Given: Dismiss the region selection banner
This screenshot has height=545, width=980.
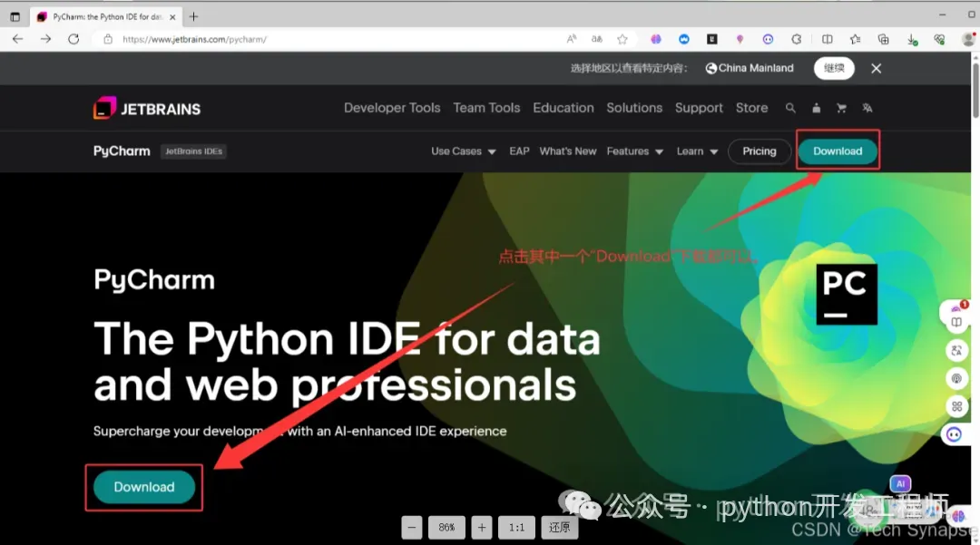Looking at the screenshot, I should click(x=877, y=68).
